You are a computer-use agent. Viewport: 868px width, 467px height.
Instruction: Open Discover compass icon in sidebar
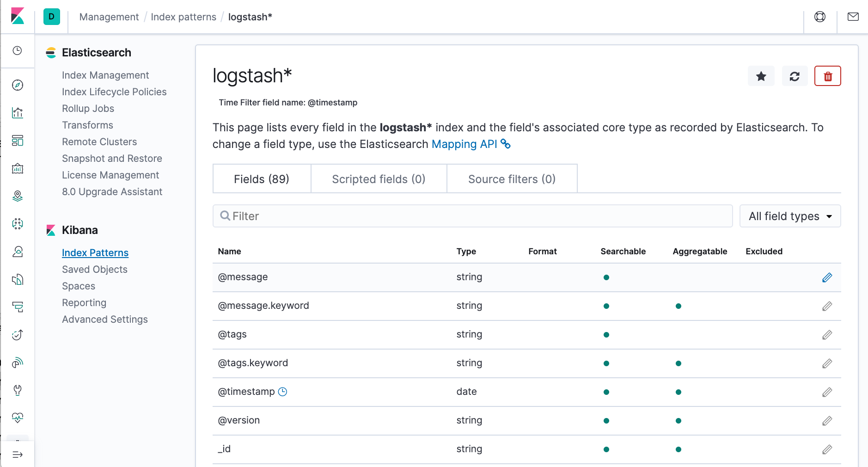click(18, 85)
